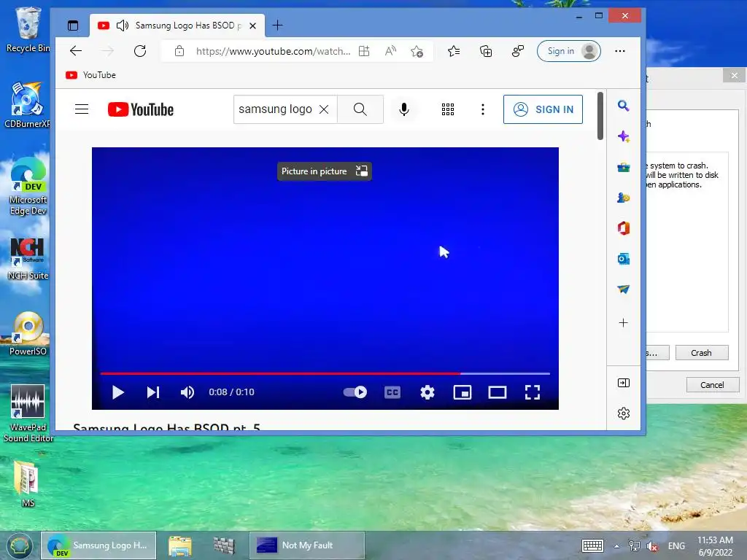Switch to miniplayer

(462, 392)
